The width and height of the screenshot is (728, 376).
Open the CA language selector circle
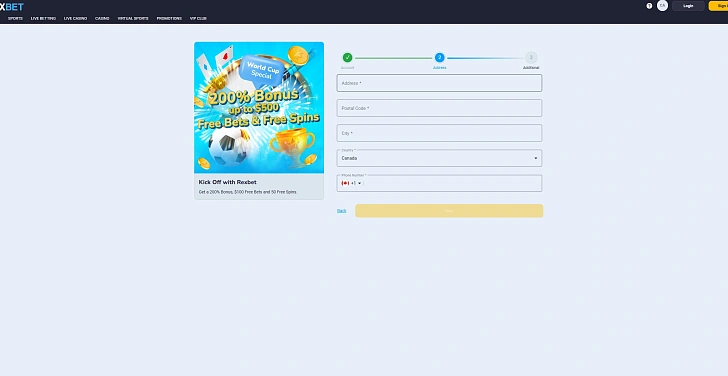[663, 6]
